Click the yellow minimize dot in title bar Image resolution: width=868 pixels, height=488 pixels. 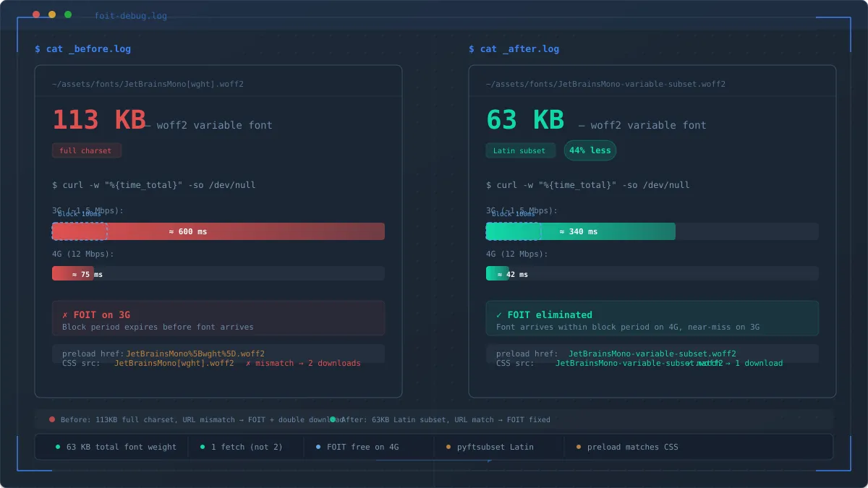point(52,14)
